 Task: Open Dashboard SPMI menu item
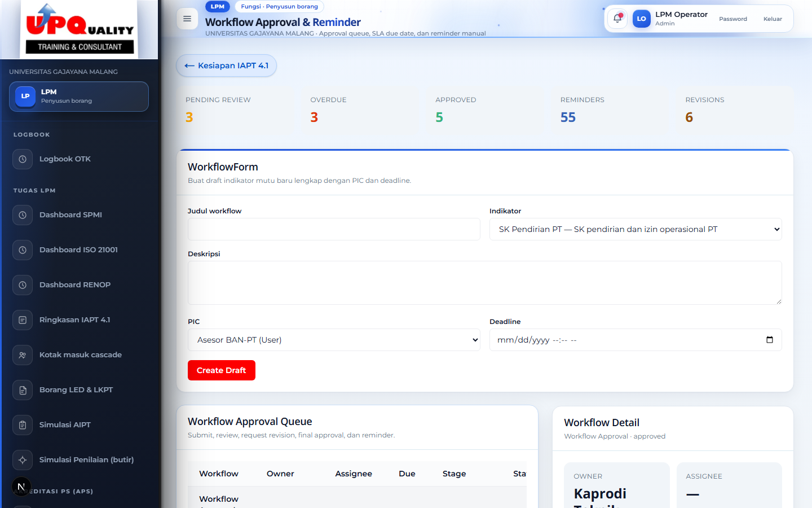click(79, 215)
